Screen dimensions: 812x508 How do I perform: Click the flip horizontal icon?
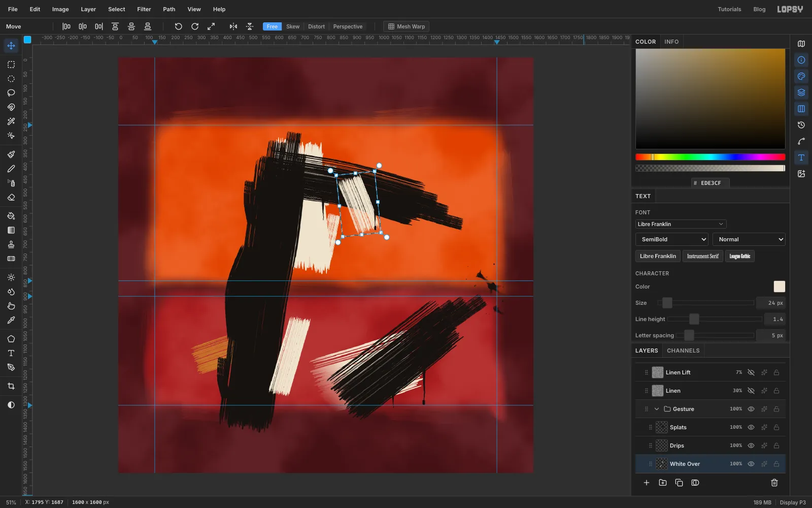pyautogui.click(x=233, y=26)
